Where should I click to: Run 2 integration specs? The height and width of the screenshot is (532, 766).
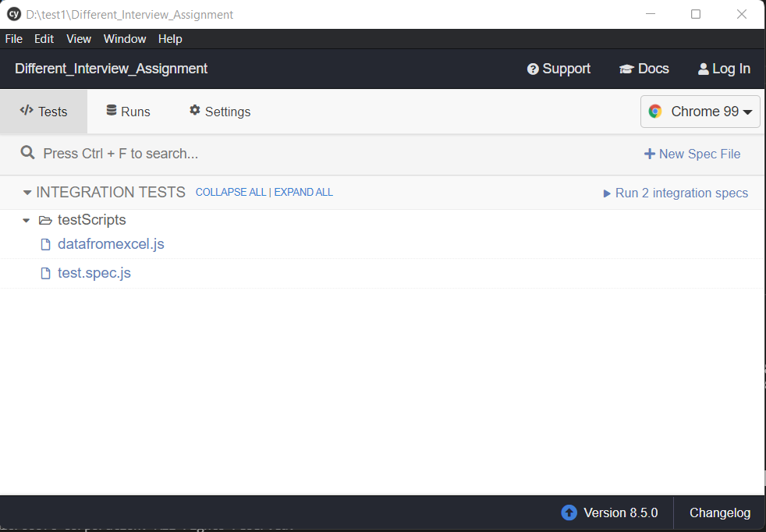676,193
